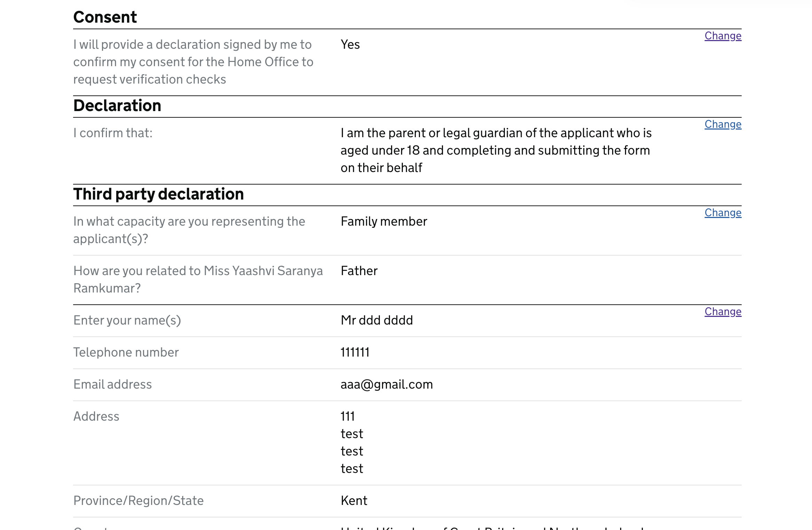This screenshot has width=812, height=530.
Task: Click the 'Yes' consent answer
Action: (x=350, y=45)
